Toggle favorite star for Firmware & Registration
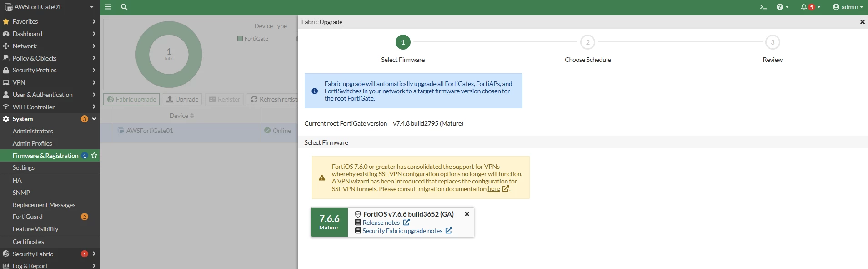This screenshot has height=269, width=868. [x=94, y=156]
